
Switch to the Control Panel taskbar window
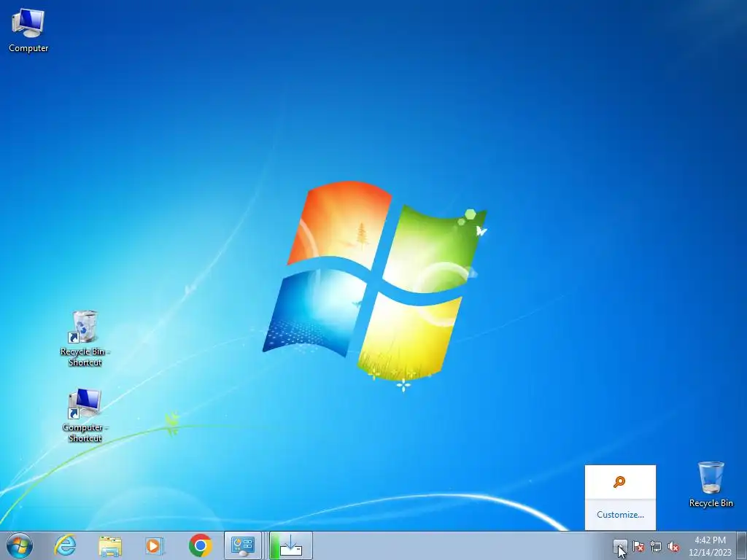pos(242,545)
